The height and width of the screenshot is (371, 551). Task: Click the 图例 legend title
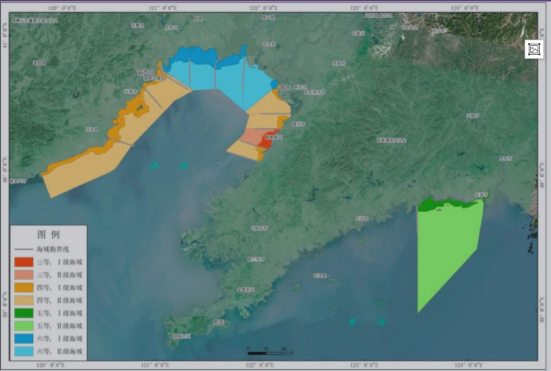[x=48, y=234]
